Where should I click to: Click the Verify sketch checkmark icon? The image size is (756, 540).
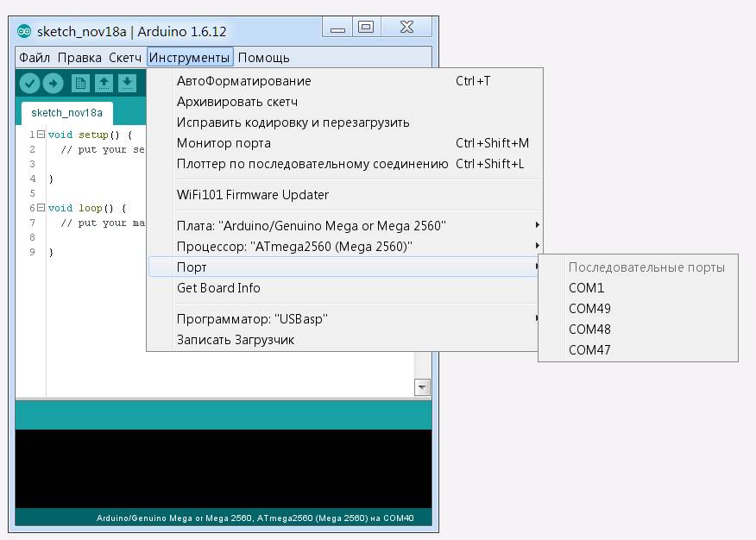pos(29,83)
